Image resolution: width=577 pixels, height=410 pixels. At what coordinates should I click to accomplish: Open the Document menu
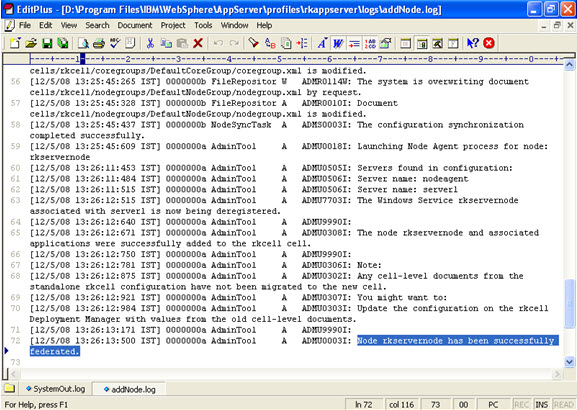tap(135, 25)
